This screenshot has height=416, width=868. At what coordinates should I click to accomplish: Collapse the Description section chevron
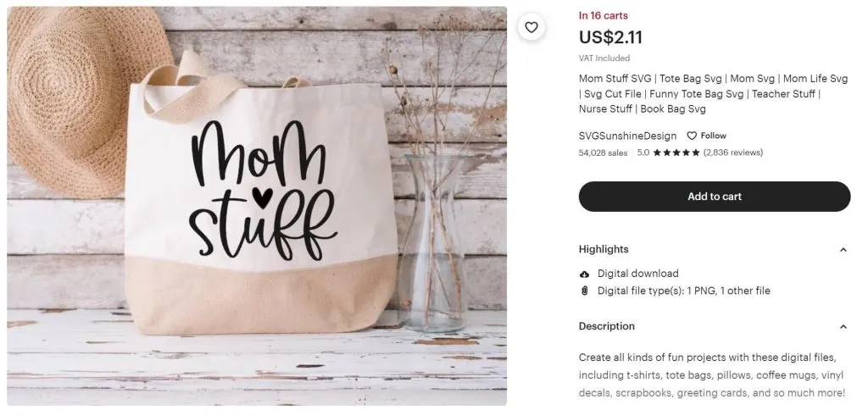pos(843,327)
